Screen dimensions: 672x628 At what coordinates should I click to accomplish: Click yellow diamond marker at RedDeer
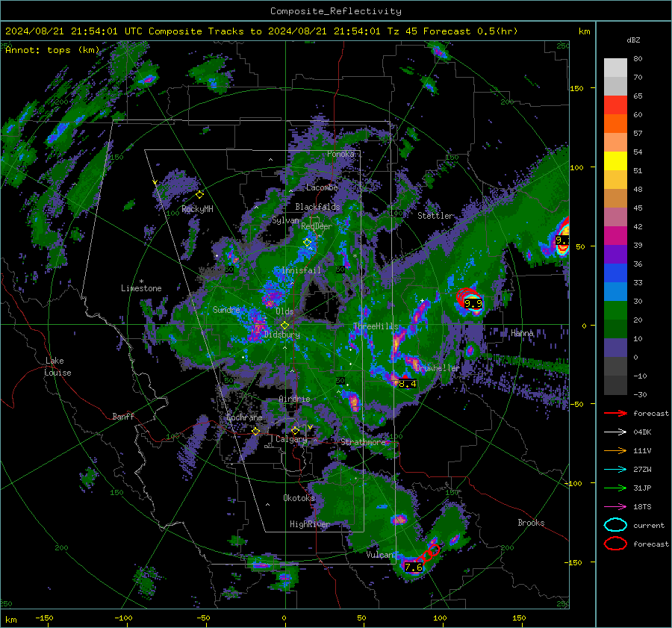coord(308,243)
